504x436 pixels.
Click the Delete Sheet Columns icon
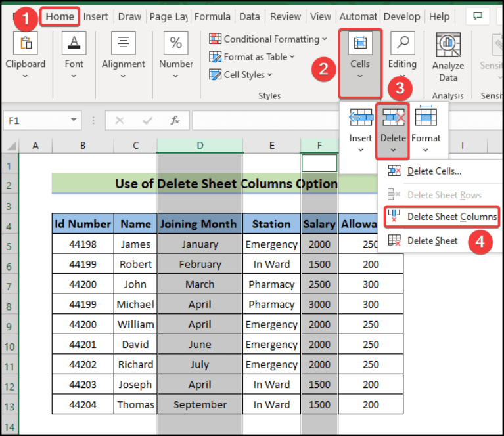point(394,216)
